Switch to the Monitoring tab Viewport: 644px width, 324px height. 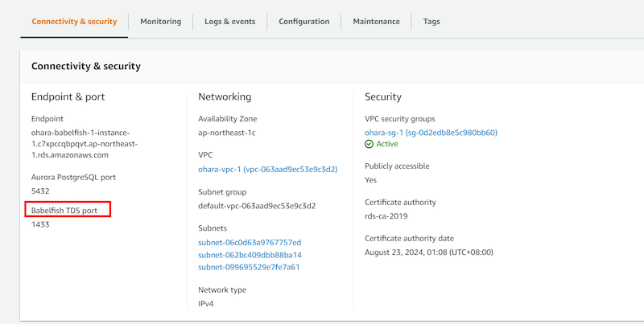tap(160, 22)
